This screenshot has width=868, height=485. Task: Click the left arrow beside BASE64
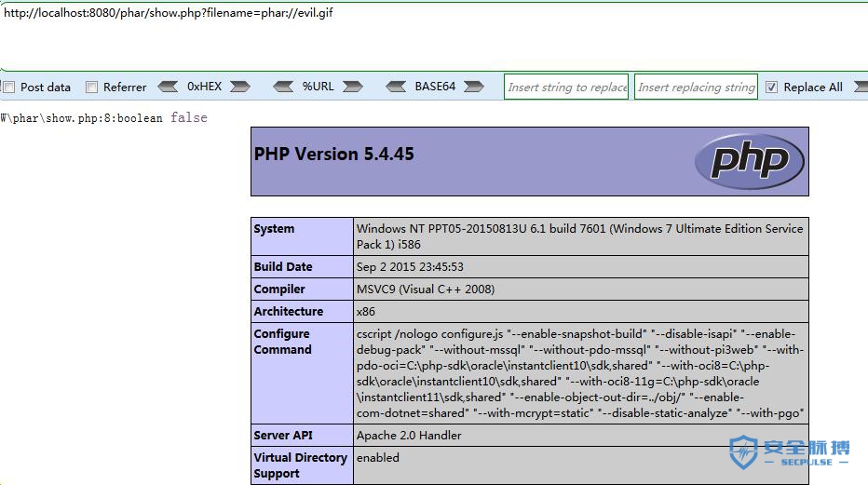pos(396,87)
